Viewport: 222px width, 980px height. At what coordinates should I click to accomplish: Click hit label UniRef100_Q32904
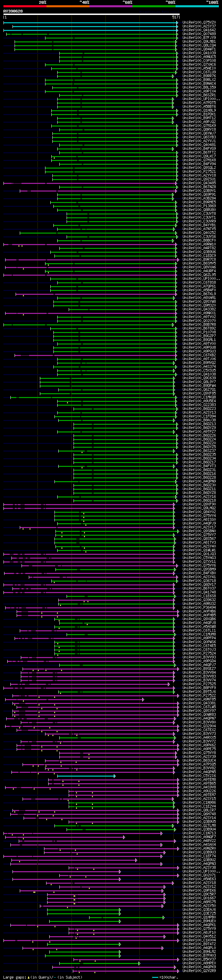pyautogui.click(x=199, y=726)
